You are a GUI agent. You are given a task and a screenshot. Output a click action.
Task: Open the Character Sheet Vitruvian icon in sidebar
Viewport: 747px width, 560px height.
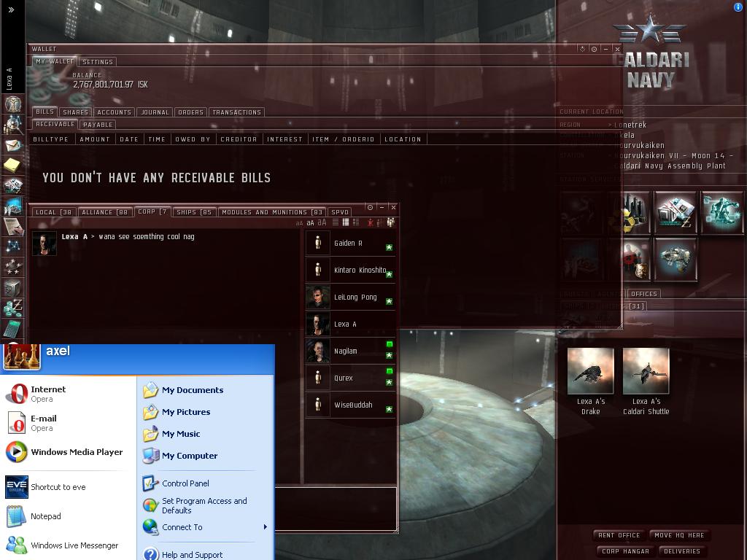coord(13,104)
